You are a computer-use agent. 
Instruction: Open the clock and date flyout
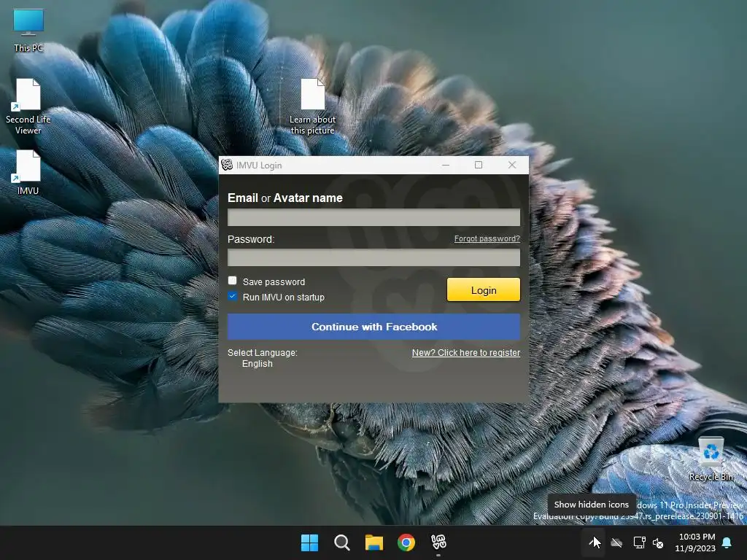695,542
